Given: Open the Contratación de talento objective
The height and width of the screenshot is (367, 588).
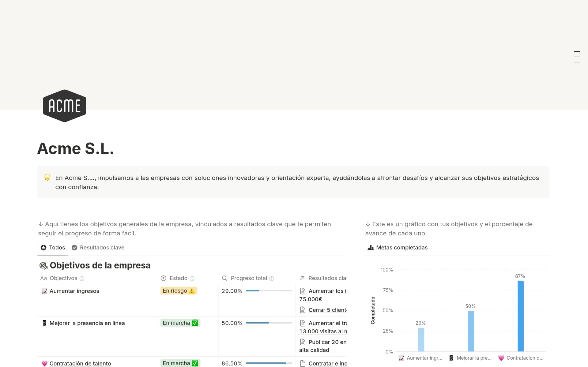Looking at the screenshot, I should [x=80, y=363].
